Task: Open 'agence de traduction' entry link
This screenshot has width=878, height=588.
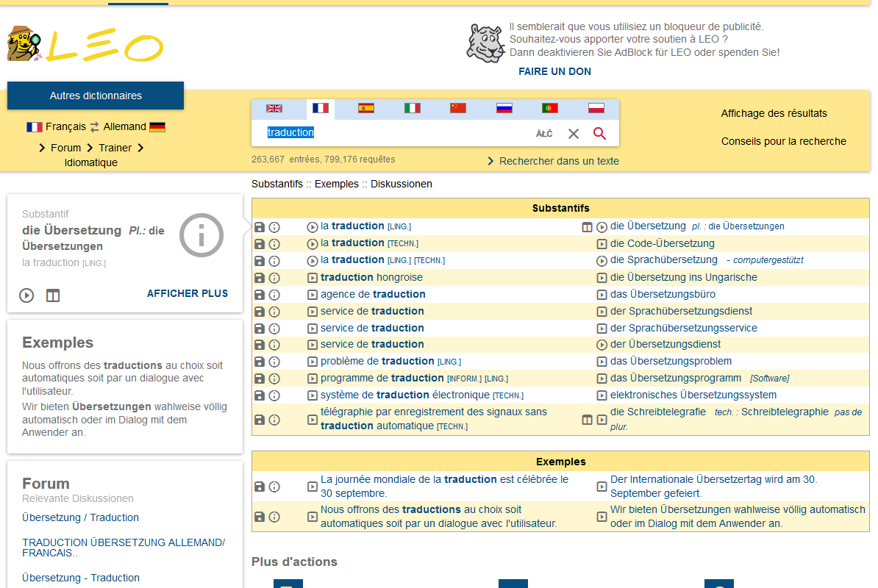Action: (373, 294)
